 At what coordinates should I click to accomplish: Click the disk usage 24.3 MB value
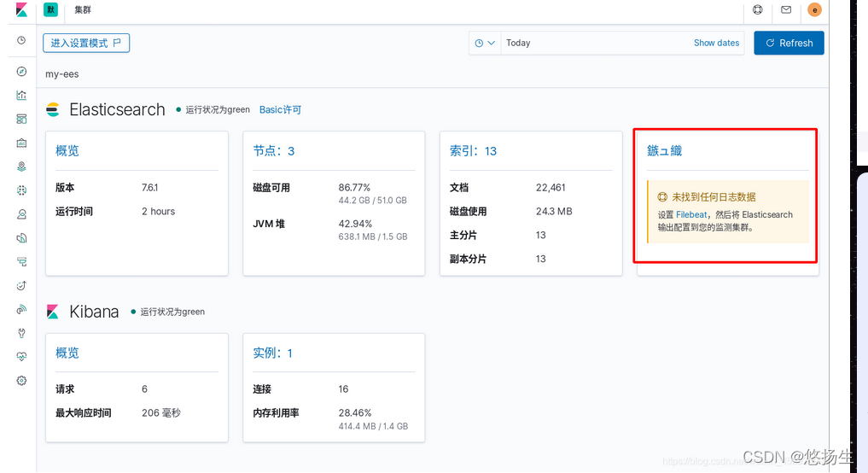(x=554, y=211)
